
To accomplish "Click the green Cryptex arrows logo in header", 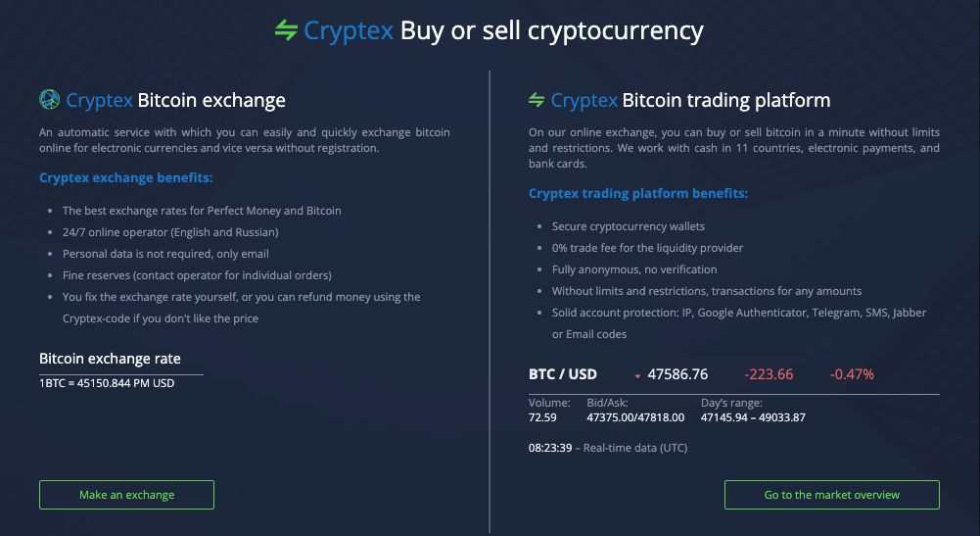I will tap(286, 30).
